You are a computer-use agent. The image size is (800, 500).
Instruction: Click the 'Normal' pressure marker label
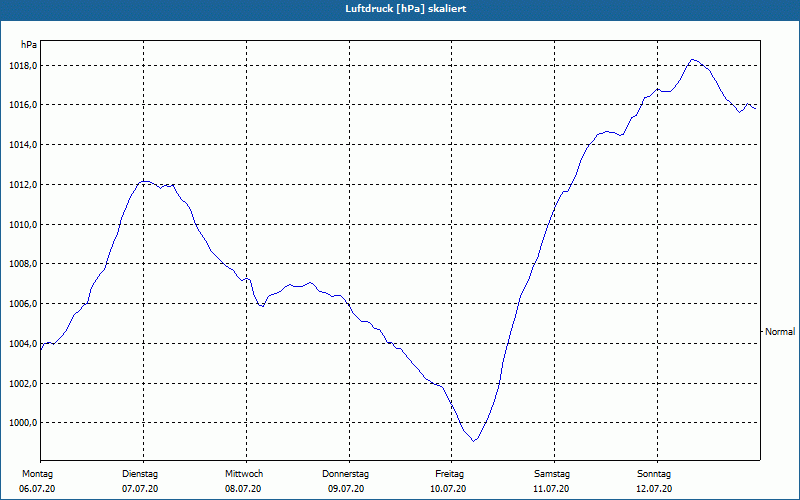tap(780, 332)
